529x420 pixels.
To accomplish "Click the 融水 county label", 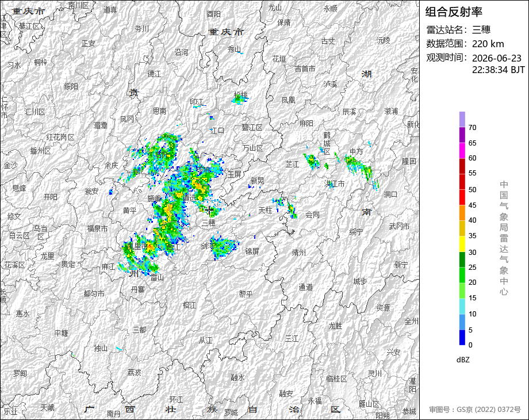I will click(x=238, y=377).
